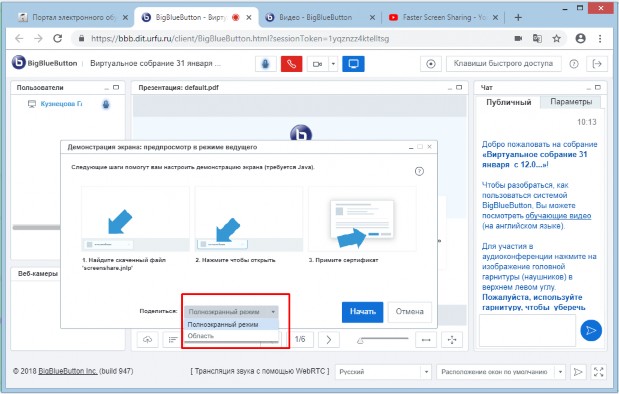Click the blue screen sharing monitor button
This screenshot has height=394, width=619.
(x=353, y=64)
